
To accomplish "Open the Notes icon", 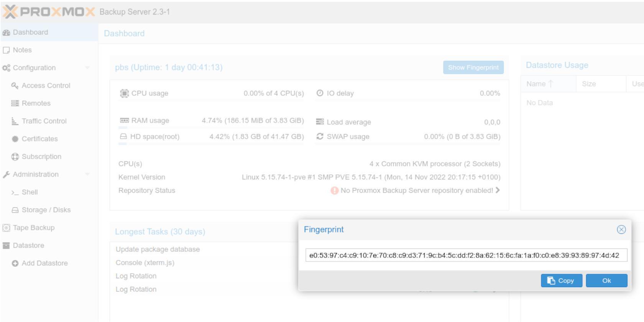I will pos(6,50).
